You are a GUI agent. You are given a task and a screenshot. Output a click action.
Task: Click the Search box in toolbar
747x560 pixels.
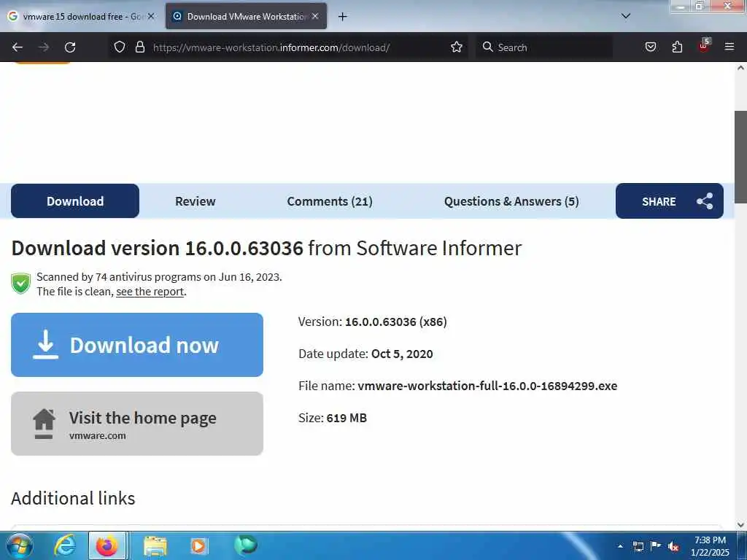[x=544, y=47]
